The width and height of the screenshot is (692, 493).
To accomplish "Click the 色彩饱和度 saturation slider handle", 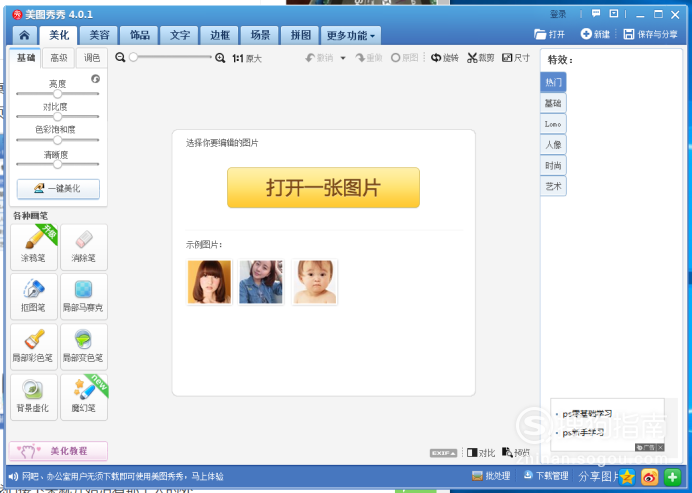I will pos(57,140).
